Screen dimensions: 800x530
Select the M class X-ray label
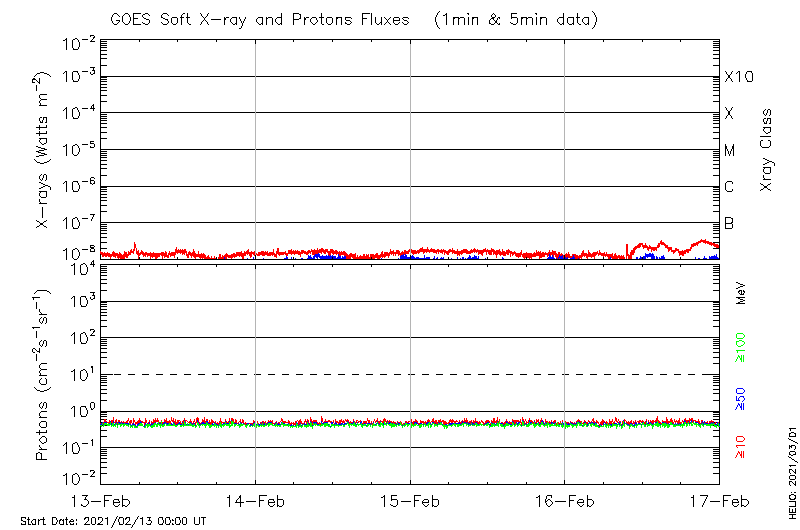[730, 151]
